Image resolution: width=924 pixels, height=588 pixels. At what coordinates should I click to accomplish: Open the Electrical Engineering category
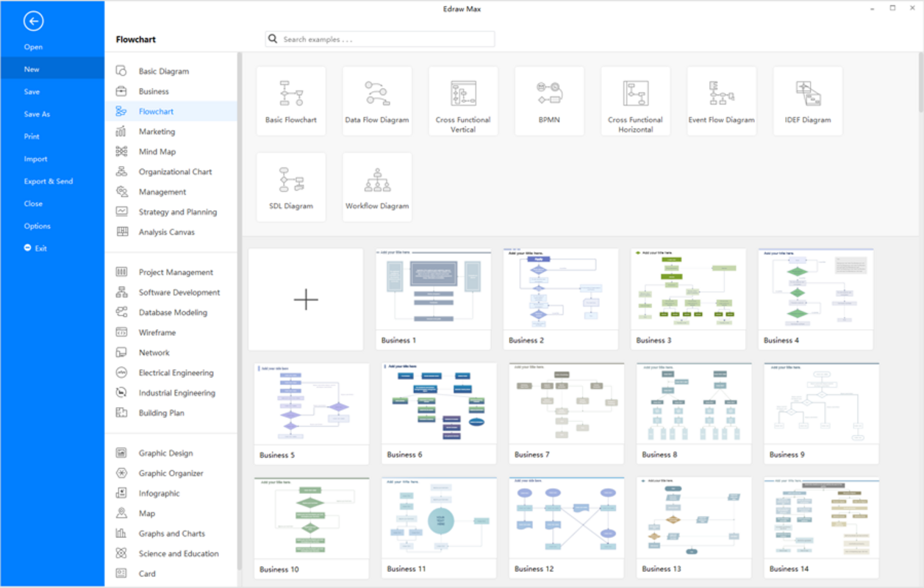[176, 373]
